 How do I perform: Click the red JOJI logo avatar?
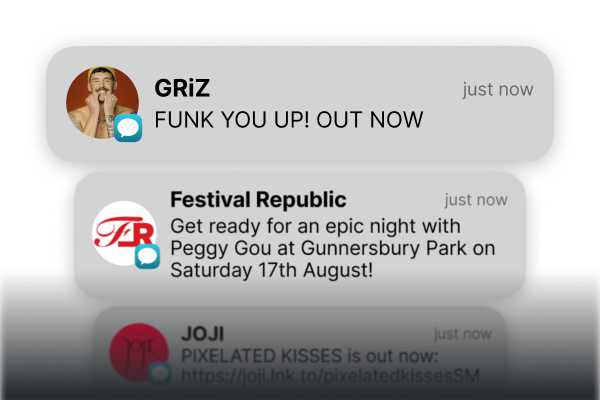139,353
